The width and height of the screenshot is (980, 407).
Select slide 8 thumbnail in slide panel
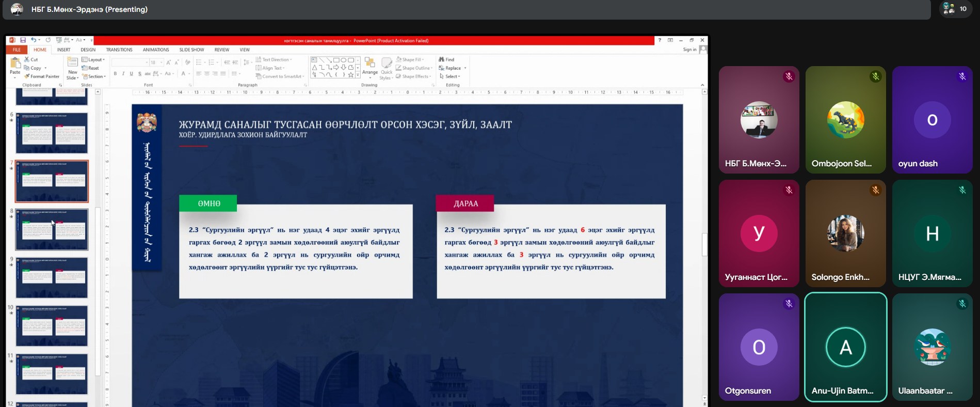point(52,229)
